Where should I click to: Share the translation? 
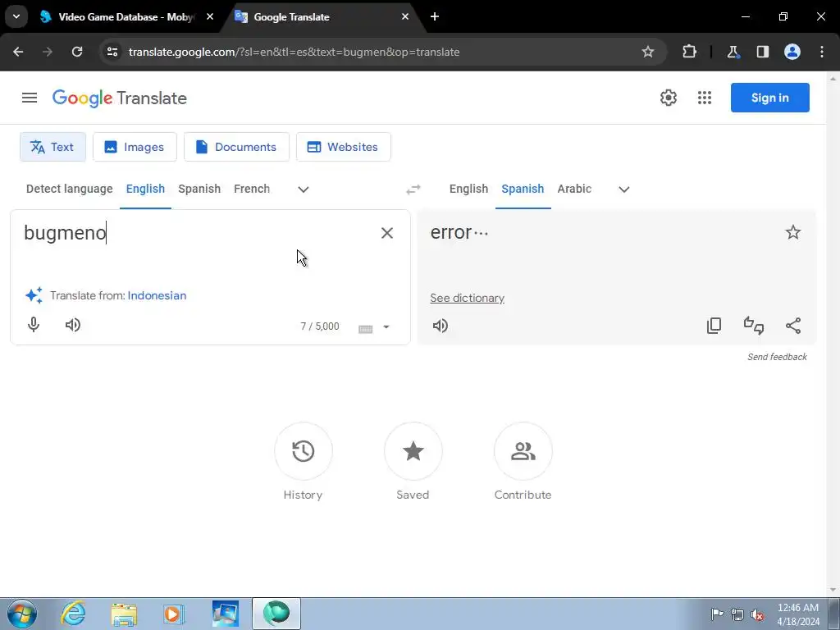pos(793,326)
